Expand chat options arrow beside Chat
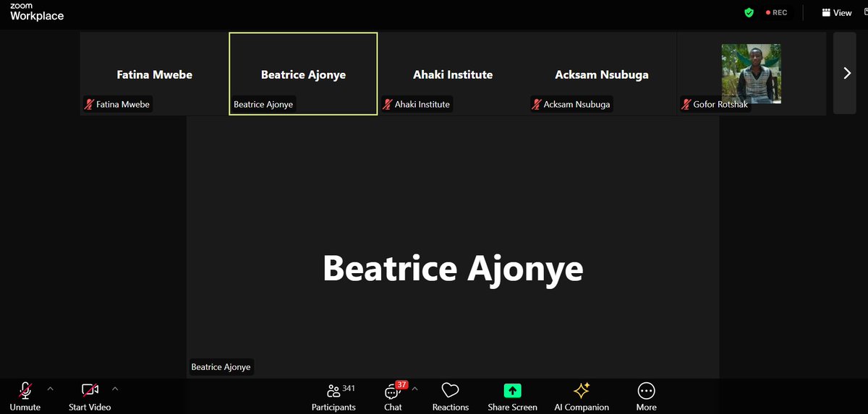Screen dimensions: 868x414 click(x=414, y=389)
